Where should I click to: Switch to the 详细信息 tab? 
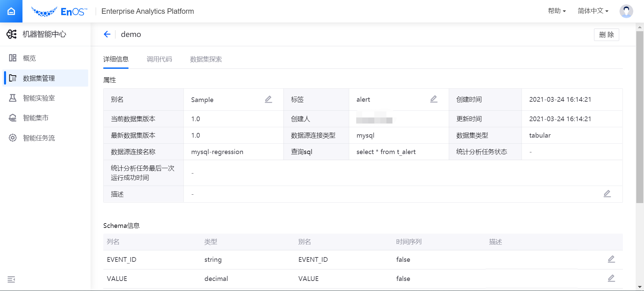(116, 59)
